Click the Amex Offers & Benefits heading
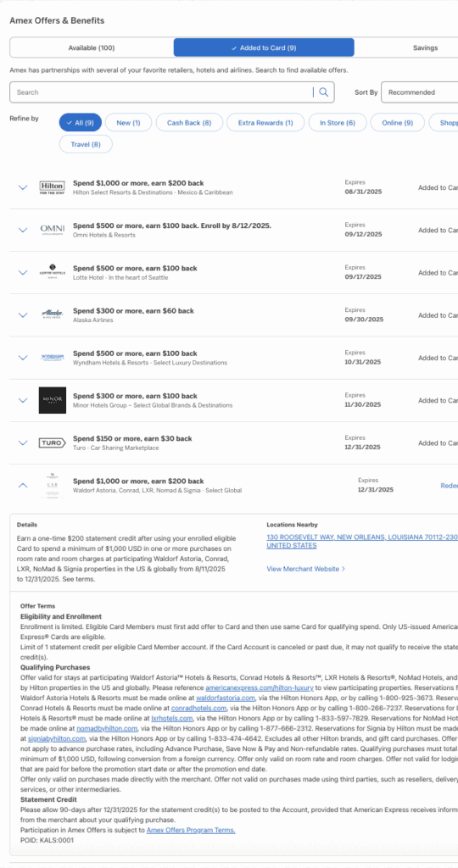The image size is (458, 868). (57, 20)
